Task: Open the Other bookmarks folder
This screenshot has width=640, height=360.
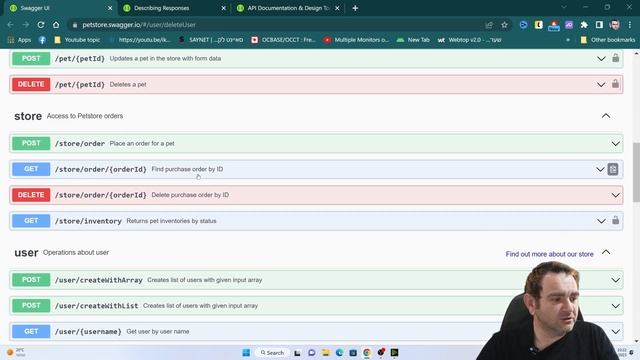Action: pos(608,40)
